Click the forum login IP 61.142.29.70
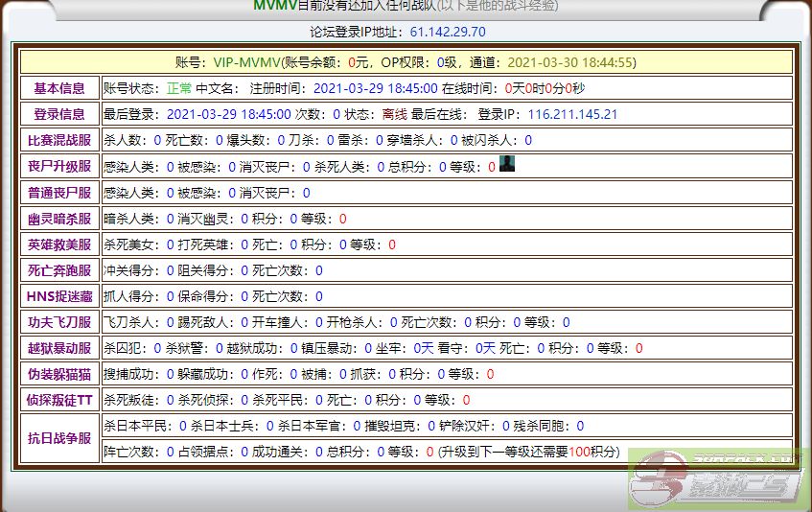This screenshot has height=512, width=812. (x=448, y=32)
